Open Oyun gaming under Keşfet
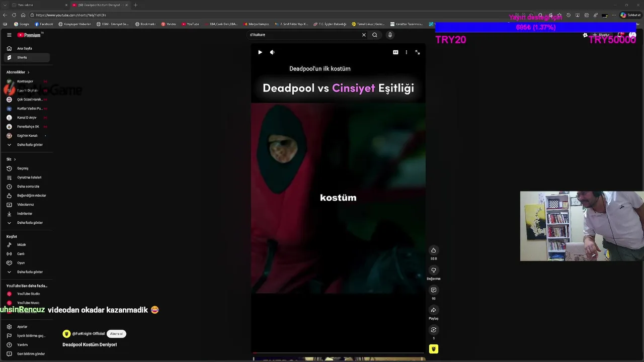The image size is (644, 362). (26, 263)
